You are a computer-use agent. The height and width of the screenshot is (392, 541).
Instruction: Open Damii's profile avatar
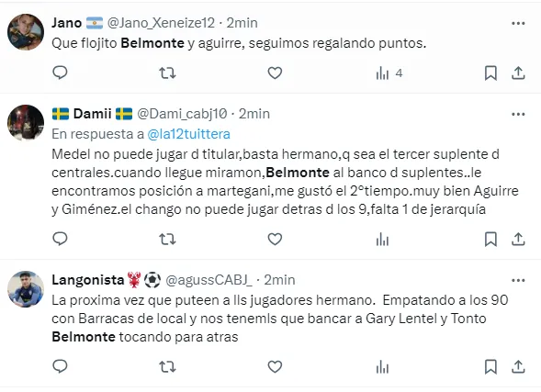point(26,123)
